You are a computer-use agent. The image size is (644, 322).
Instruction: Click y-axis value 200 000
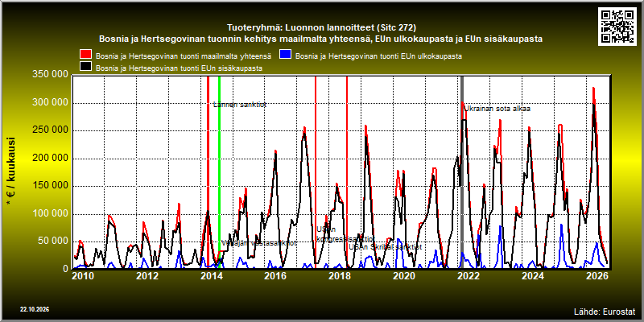(x=50, y=158)
